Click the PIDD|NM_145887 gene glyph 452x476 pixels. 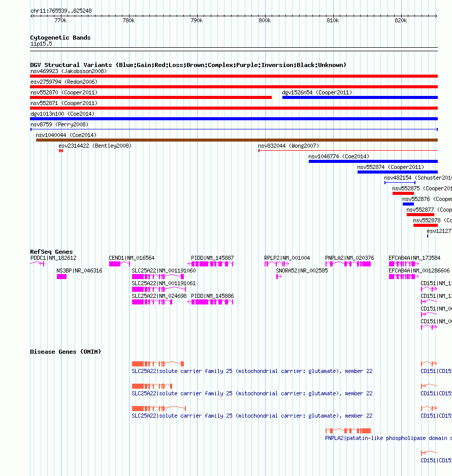point(210,264)
